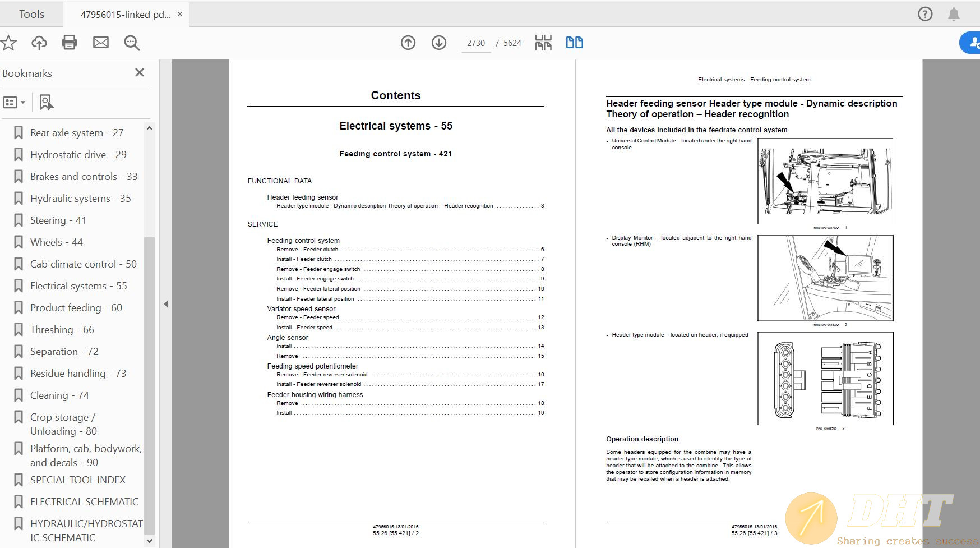Open Separation - 72 bookmark

(64, 352)
